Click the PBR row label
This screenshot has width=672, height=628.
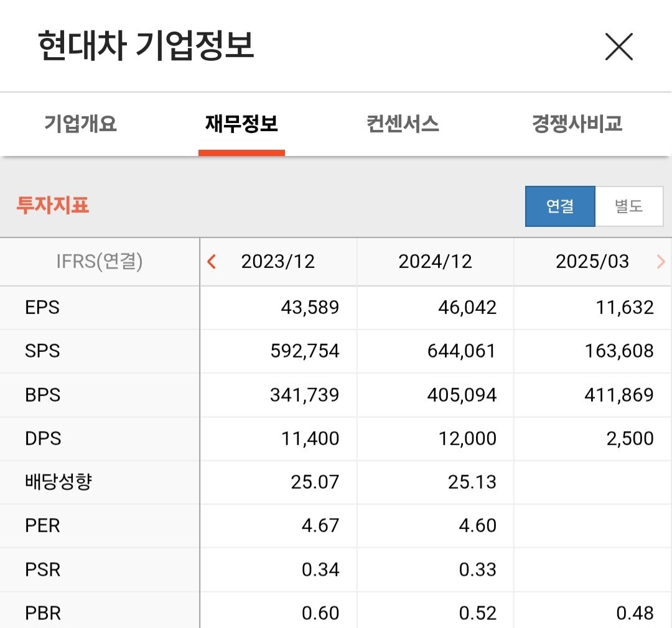tap(43, 613)
